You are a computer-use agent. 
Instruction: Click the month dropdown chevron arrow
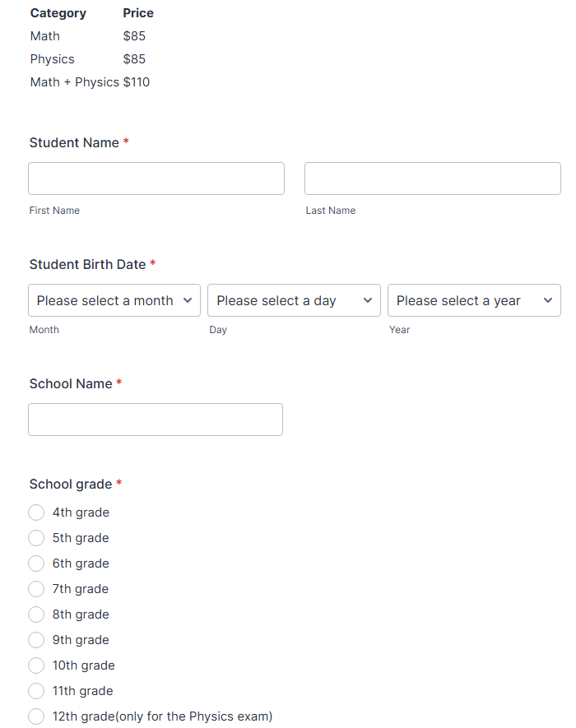pos(188,300)
